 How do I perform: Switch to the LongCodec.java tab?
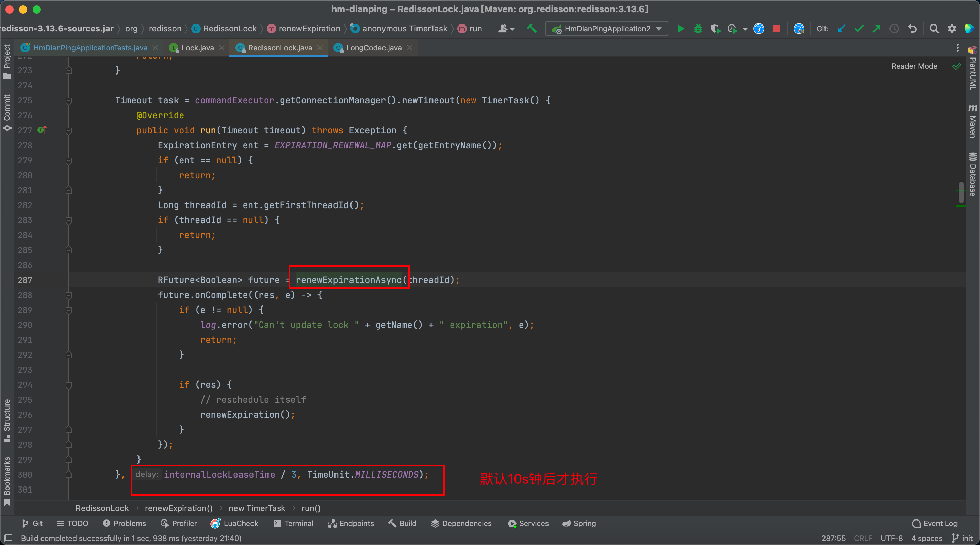point(374,48)
